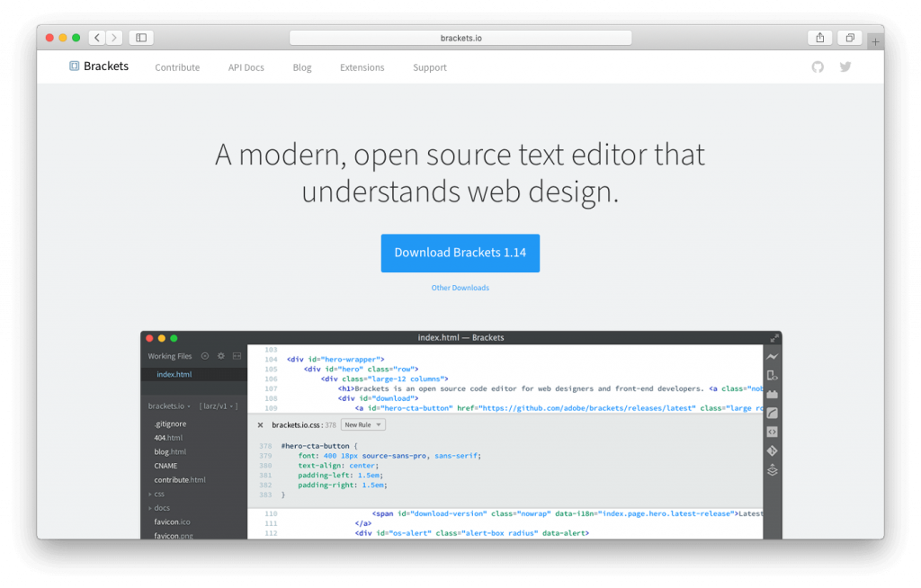Click the brackets.io address bar

(x=460, y=38)
